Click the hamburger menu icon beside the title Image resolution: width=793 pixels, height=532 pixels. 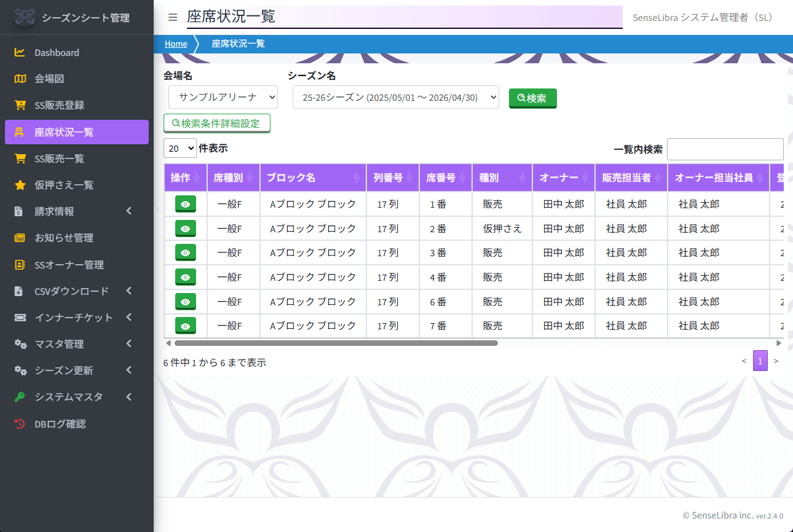172,17
